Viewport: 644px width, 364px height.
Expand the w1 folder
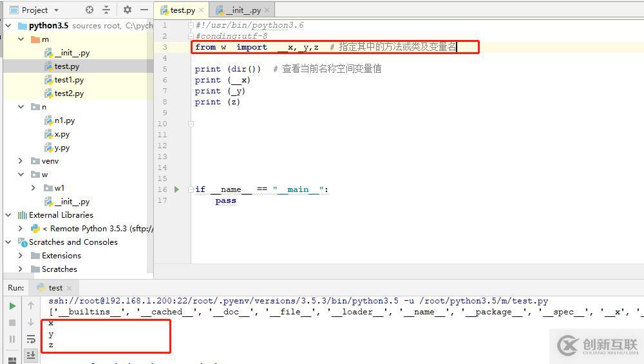pyautogui.click(x=33, y=187)
